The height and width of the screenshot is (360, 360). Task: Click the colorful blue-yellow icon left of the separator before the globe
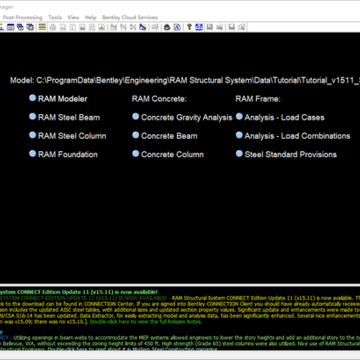[x=142, y=27]
